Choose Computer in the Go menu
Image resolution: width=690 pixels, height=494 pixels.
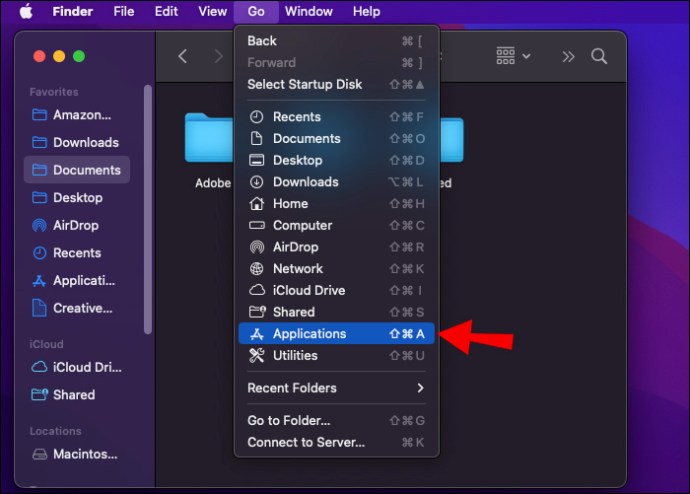click(302, 225)
